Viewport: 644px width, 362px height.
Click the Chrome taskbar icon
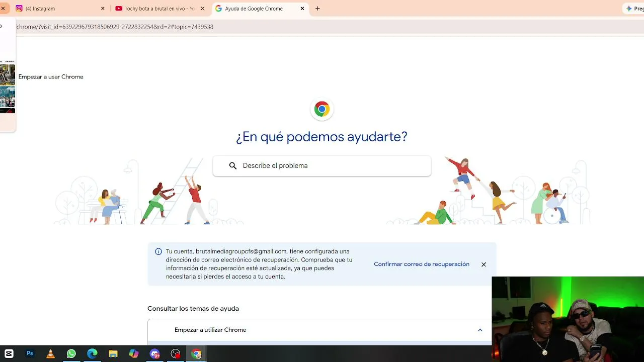196,354
